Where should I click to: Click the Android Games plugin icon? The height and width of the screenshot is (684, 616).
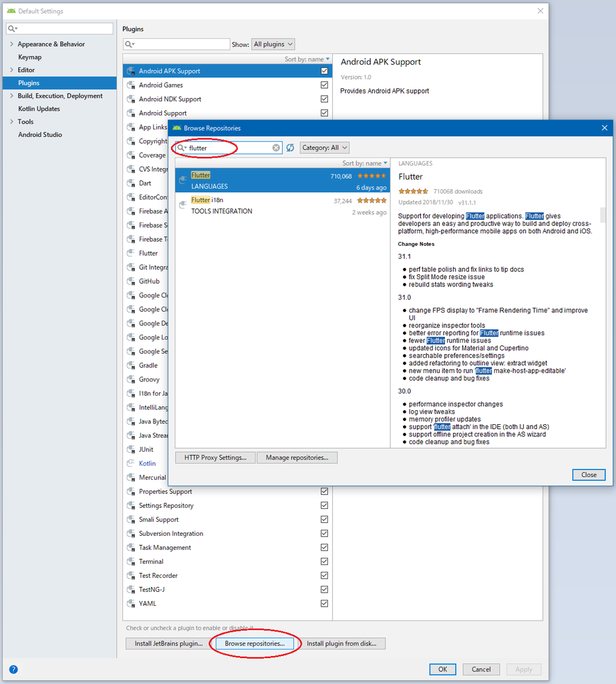point(131,85)
